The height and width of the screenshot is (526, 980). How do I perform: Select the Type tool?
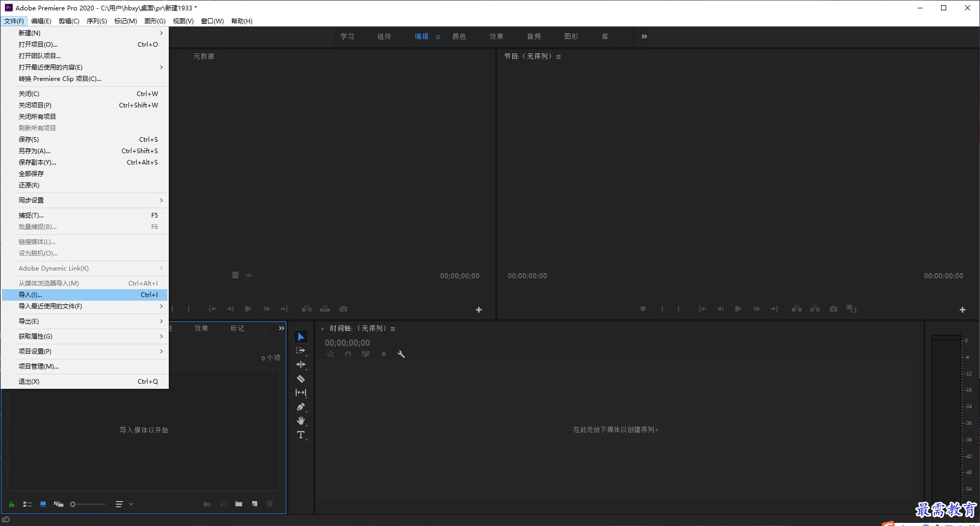pos(301,435)
